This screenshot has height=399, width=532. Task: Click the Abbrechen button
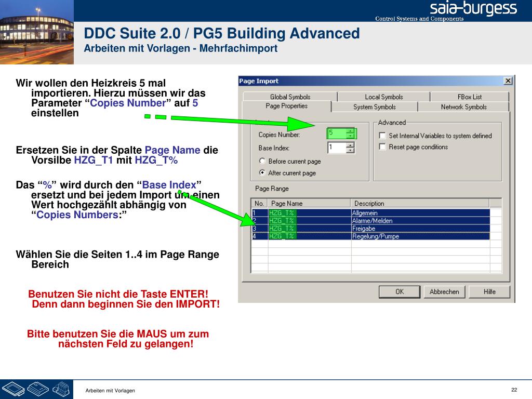(444, 292)
